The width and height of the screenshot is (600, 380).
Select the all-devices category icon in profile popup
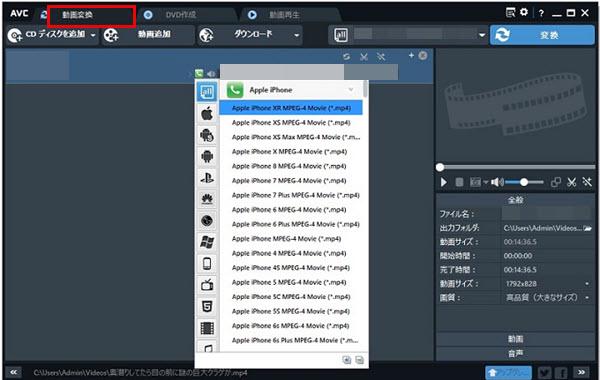207,92
